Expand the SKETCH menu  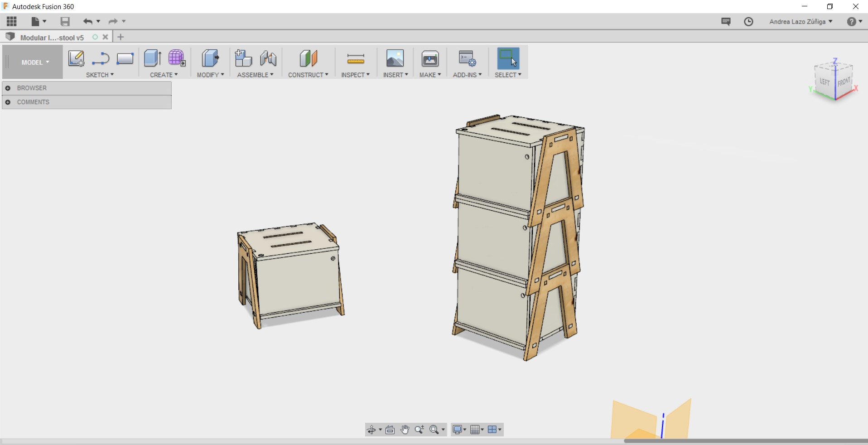click(100, 75)
